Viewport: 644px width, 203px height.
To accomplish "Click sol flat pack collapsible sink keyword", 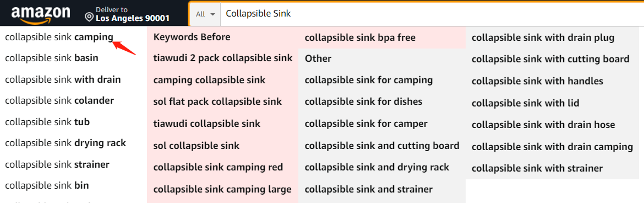I will click(217, 101).
